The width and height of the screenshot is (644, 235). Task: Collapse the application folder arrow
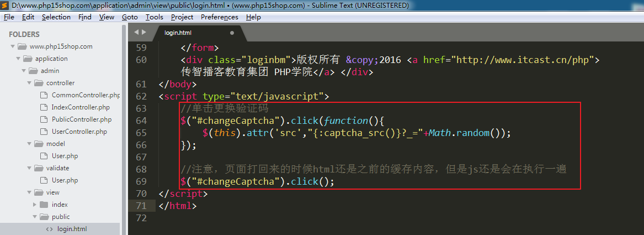click(x=18, y=59)
